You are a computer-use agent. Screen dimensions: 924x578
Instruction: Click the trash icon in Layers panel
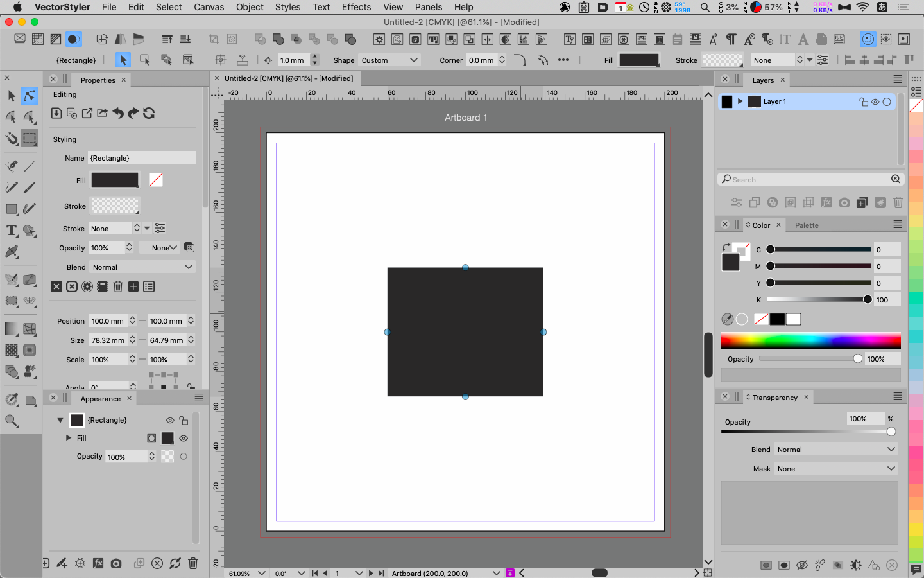click(x=898, y=202)
